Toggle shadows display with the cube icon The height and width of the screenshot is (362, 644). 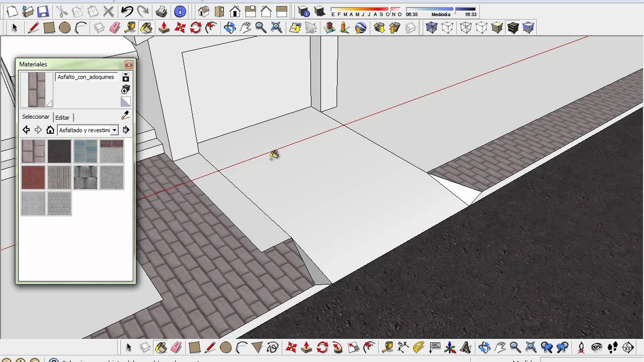(319, 11)
